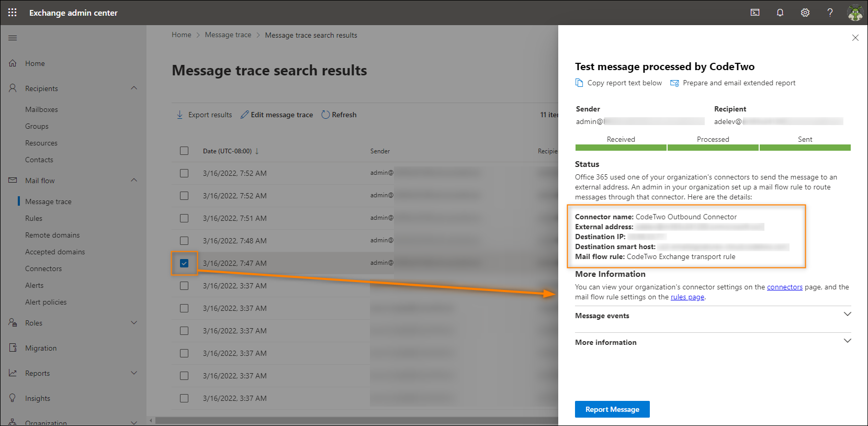Check the third 3:37 AM row checkbox
This screenshot has height=426, width=868.
pyautogui.click(x=184, y=331)
